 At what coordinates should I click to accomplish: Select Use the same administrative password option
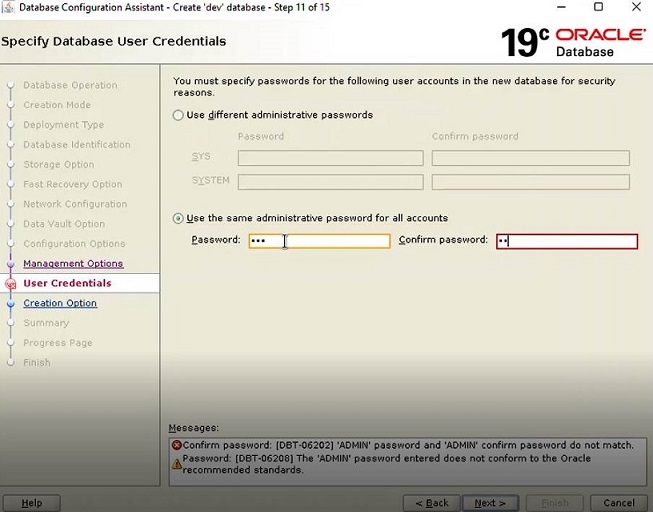click(179, 218)
